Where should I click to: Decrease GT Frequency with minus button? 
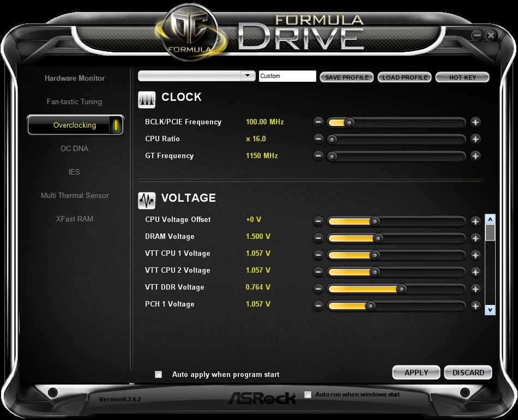318,155
